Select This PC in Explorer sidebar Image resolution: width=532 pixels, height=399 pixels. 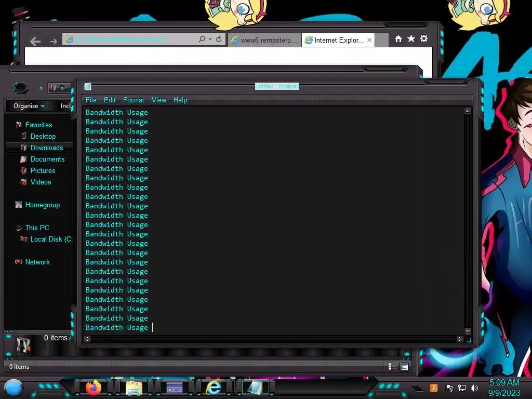pos(37,228)
